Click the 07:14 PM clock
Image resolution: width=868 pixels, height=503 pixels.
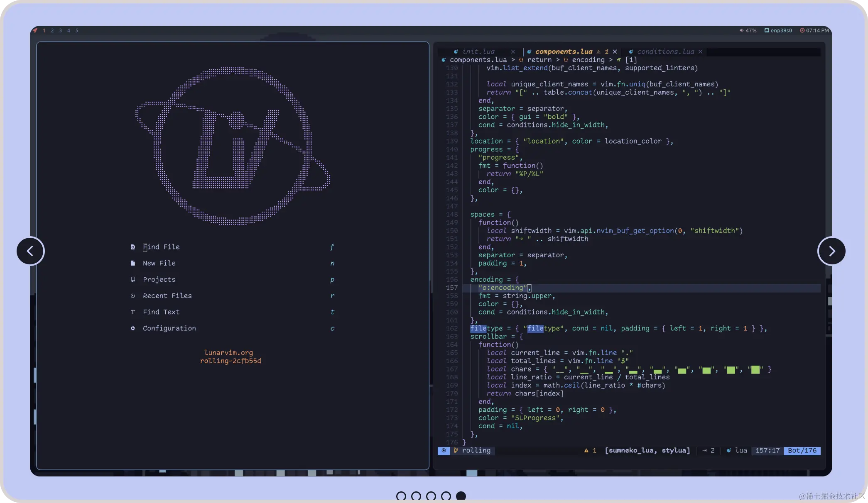coord(814,30)
